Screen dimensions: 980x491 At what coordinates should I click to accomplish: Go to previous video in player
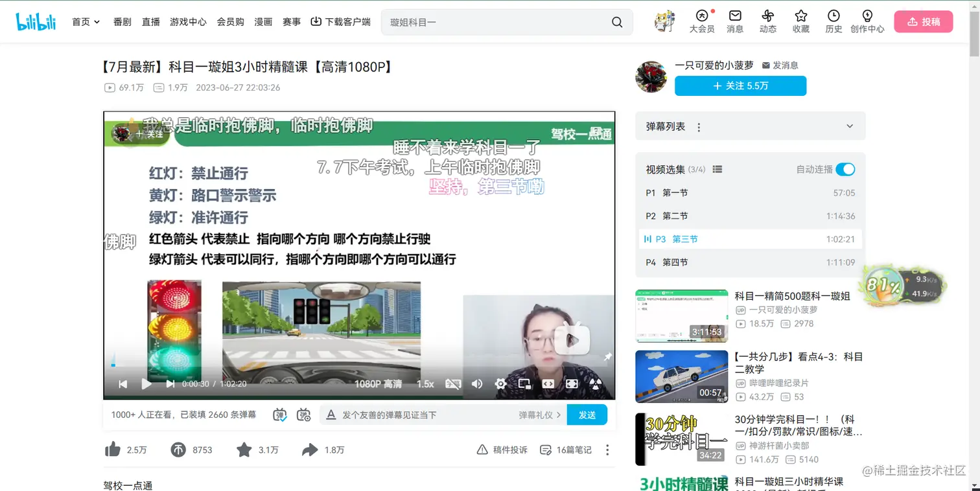pyautogui.click(x=122, y=384)
